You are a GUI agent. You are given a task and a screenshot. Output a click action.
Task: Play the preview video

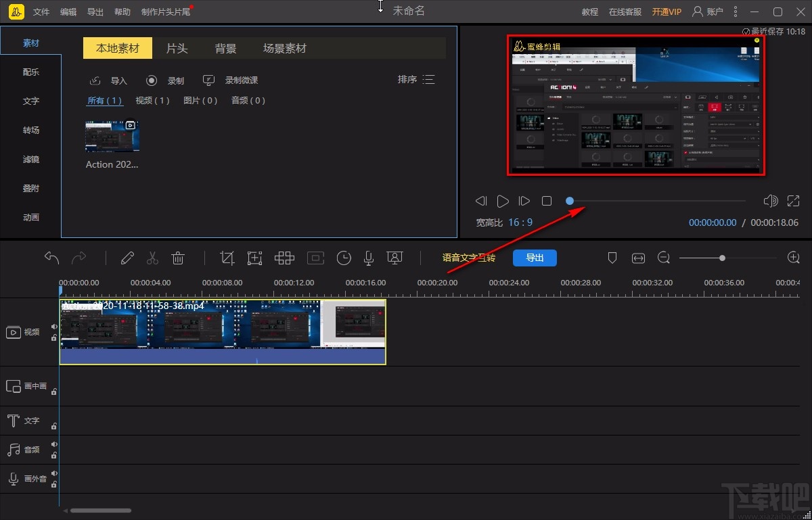[503, 201]
